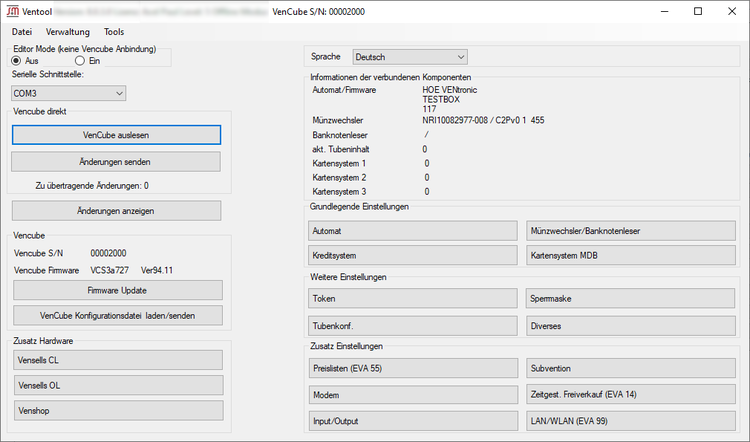This screenshot has width=750, height=442.
Task: Open Preislisten (EVA 55) settings
Action: (x=413, y=369)
